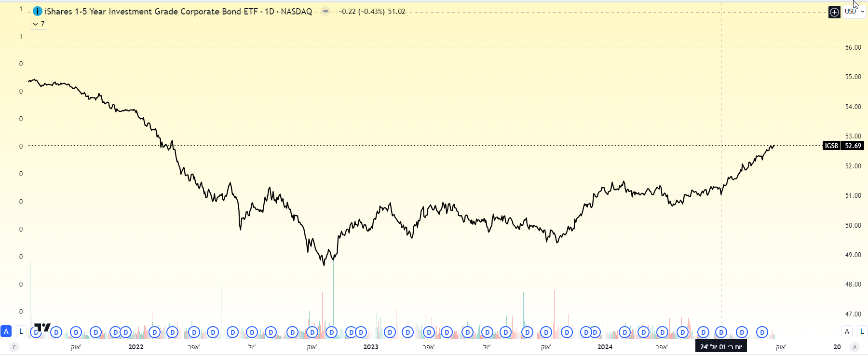Click the round A button beside 20
Viewport: 868px width, 356px height.
click(854, 347)
